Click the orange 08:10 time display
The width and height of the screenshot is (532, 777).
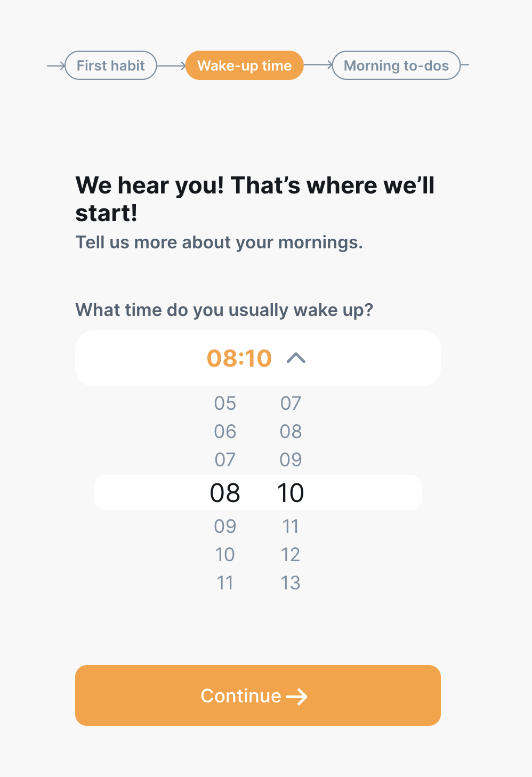click(239, 358)
